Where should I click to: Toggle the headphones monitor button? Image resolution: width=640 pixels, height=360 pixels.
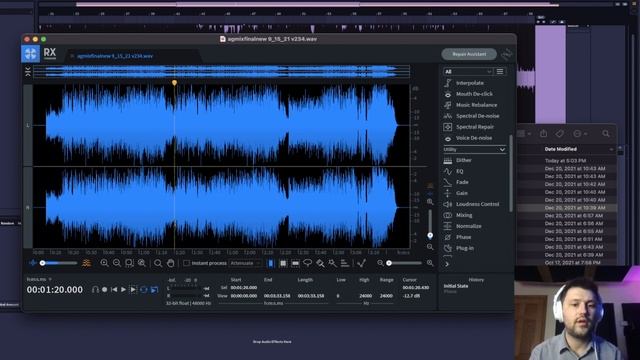coord(95,289)
